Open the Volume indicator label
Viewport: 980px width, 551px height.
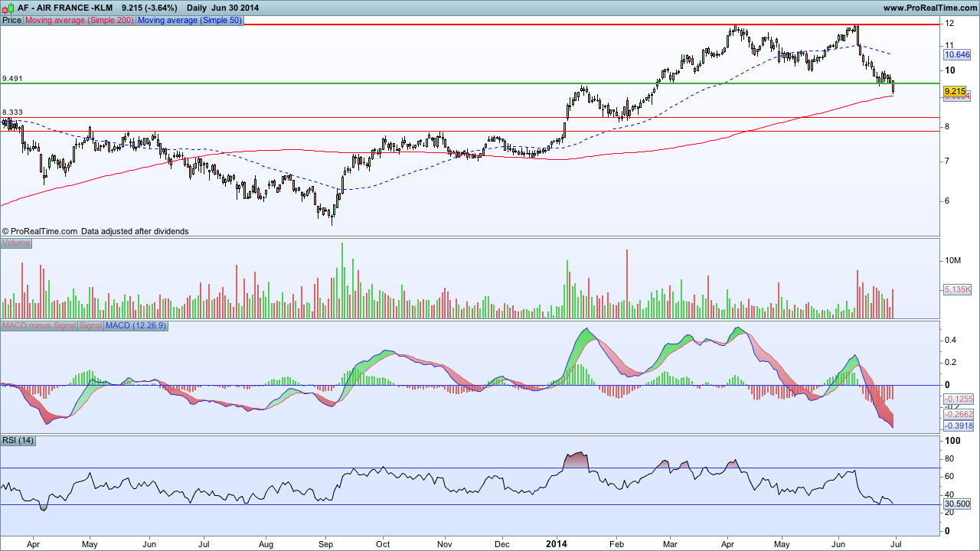[16, 243]
